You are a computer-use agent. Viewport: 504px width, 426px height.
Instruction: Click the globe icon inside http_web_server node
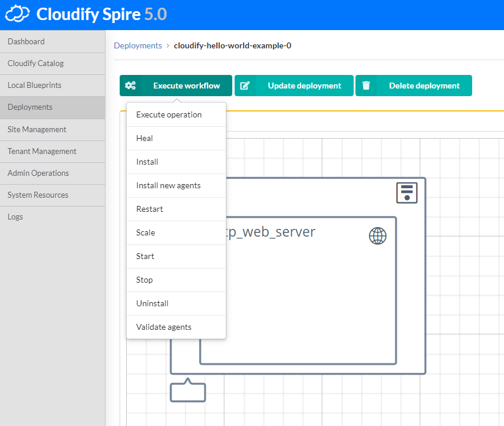click(377, 235)
